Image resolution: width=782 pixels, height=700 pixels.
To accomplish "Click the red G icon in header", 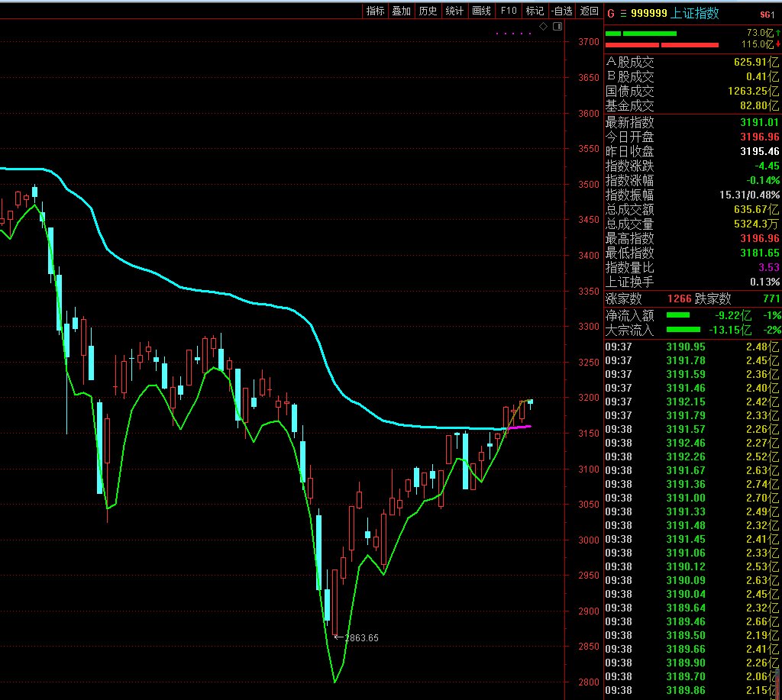I will click(610, 14).
